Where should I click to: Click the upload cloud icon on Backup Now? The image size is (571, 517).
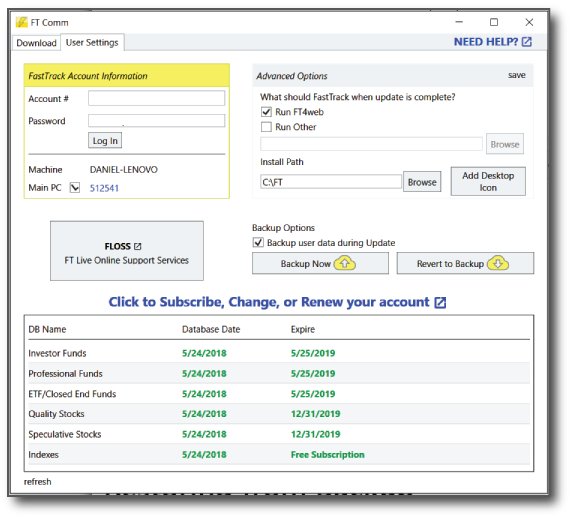pyautogui.click(x=344, y=263)
